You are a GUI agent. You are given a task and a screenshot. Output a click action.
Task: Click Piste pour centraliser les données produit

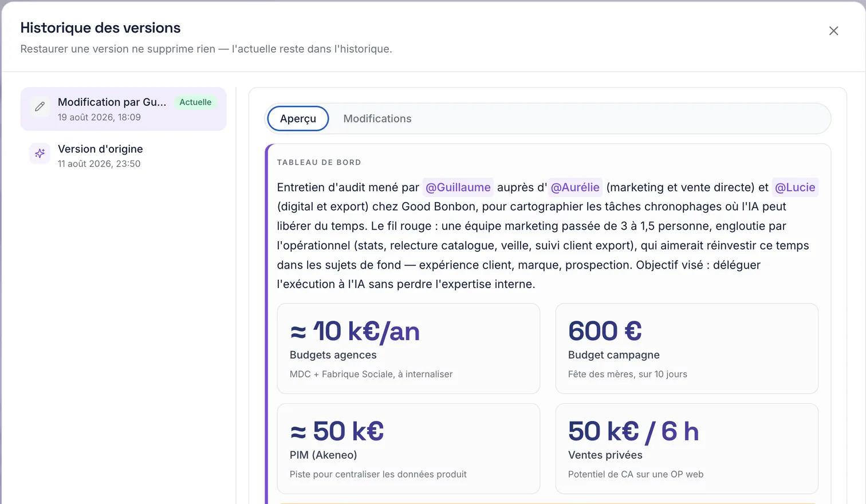378,474
